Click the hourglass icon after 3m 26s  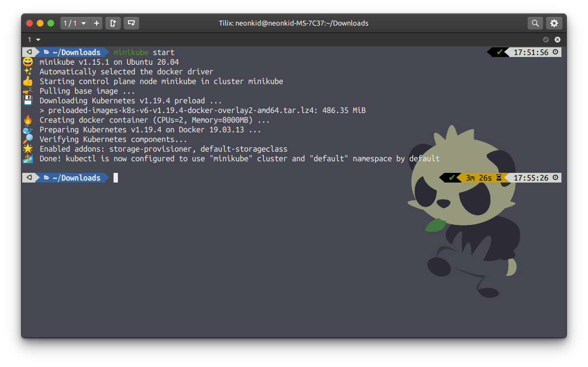(x=499, y=178)
